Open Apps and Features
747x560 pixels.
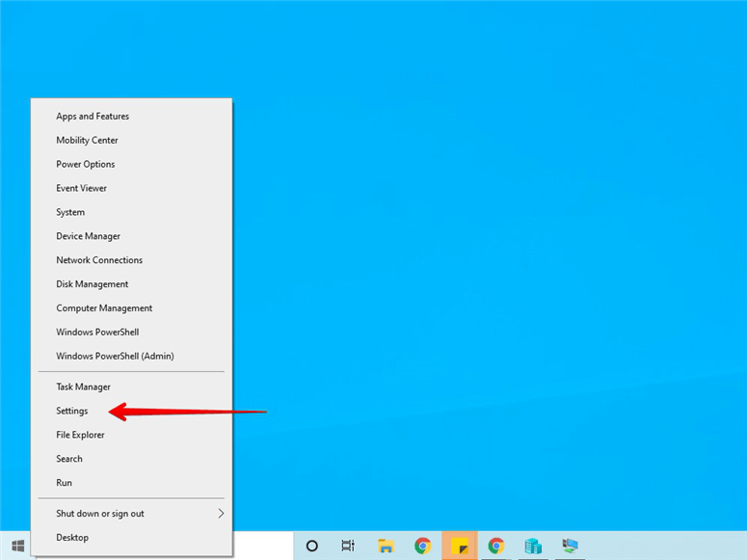coord(131,117)
